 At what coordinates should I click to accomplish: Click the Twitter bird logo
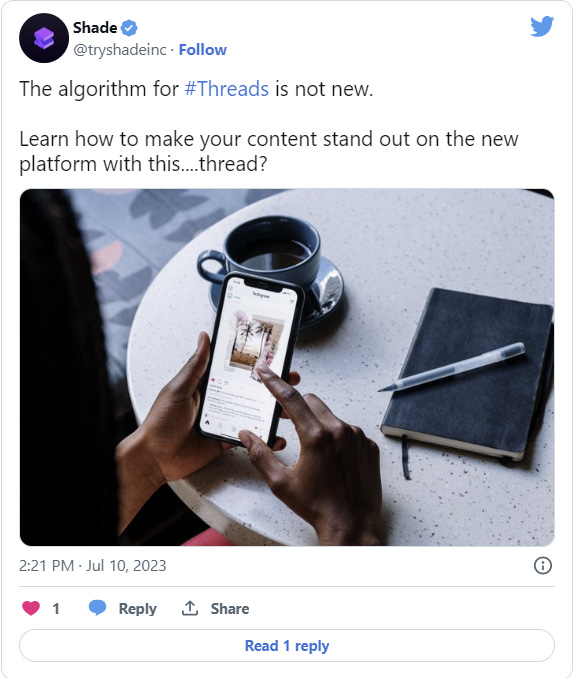(542, 27)
